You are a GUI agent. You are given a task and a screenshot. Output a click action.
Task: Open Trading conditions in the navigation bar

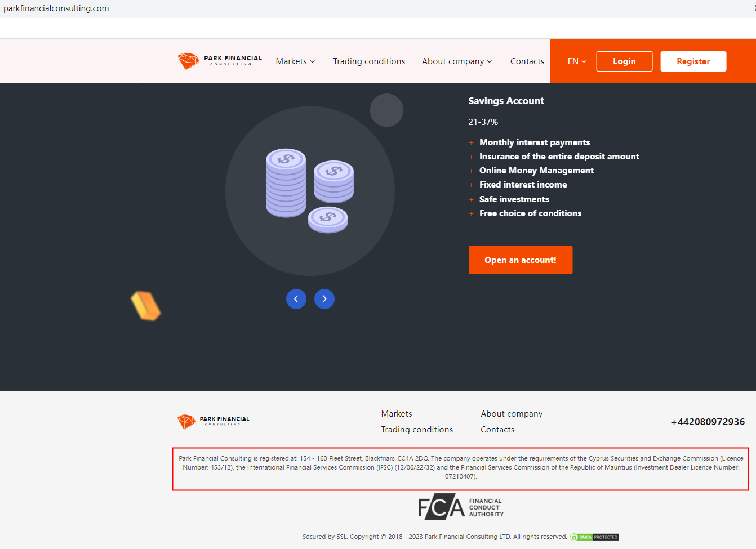[369, 61]
